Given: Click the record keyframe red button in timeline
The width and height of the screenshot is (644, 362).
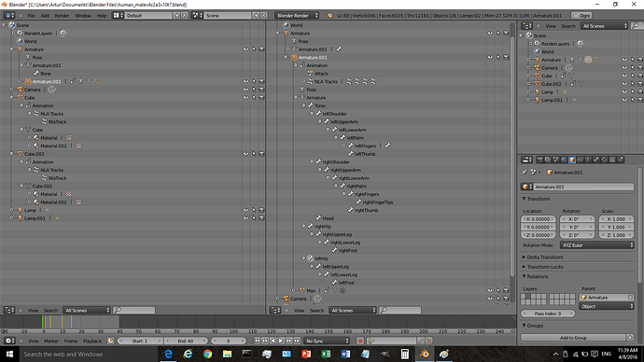Looking at the screenshot, I should [x=360, y=341].
